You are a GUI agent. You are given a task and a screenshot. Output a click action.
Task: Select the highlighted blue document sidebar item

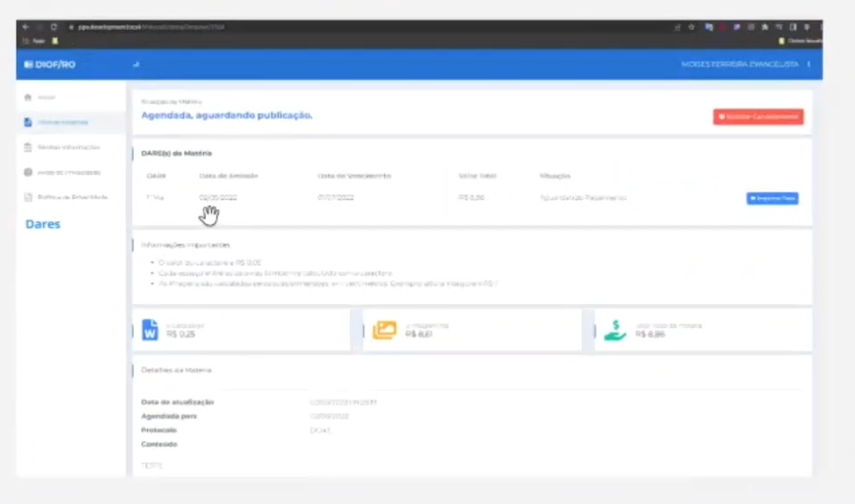click(x=71, y=122)
